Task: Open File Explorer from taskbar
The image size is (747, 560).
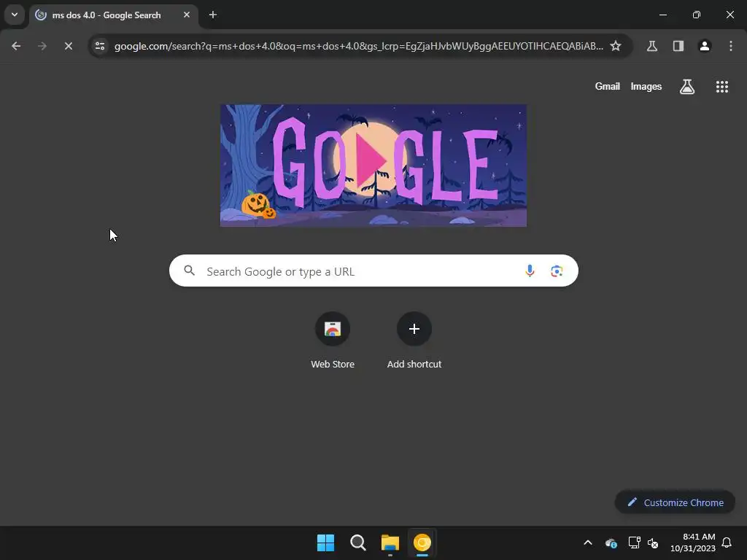Action: pos(390,542)
